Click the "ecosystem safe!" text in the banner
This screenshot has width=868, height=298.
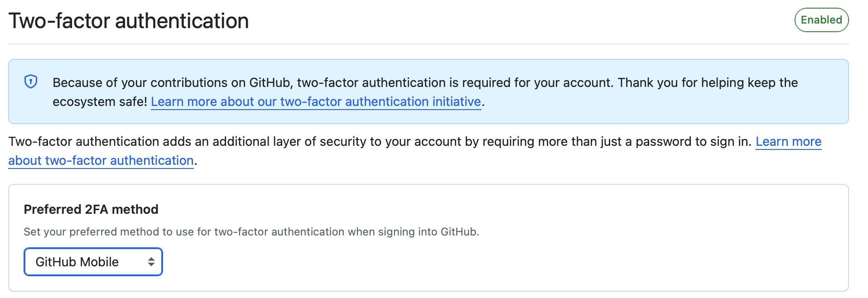tap(100, 102)
